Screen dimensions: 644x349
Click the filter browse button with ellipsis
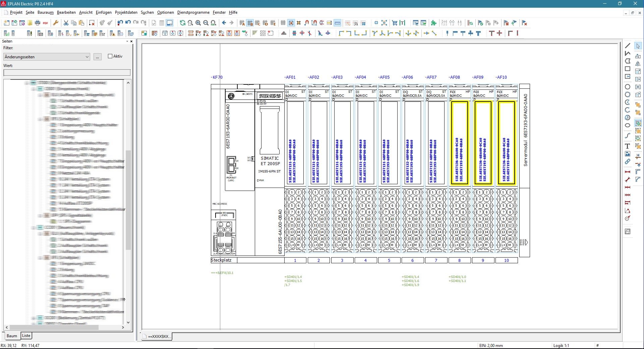pos(98,57)
